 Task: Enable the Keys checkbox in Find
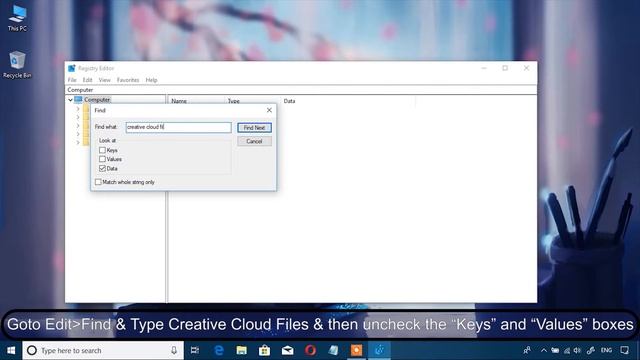[102, 150]
